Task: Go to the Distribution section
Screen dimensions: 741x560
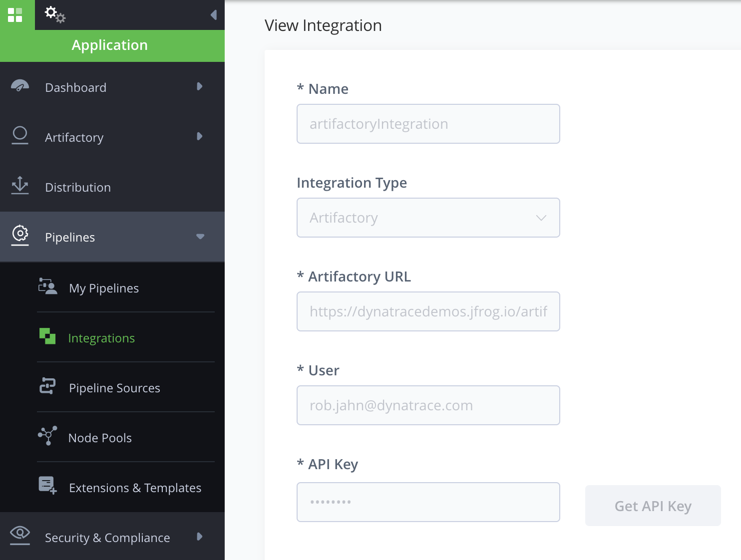Action: [x=112, y=187]
